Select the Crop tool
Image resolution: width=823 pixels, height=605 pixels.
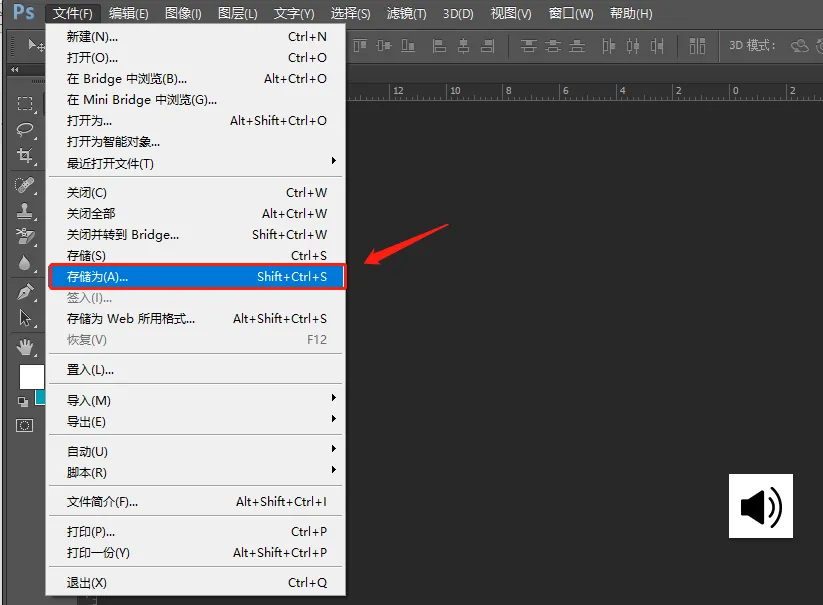point(25,155)
